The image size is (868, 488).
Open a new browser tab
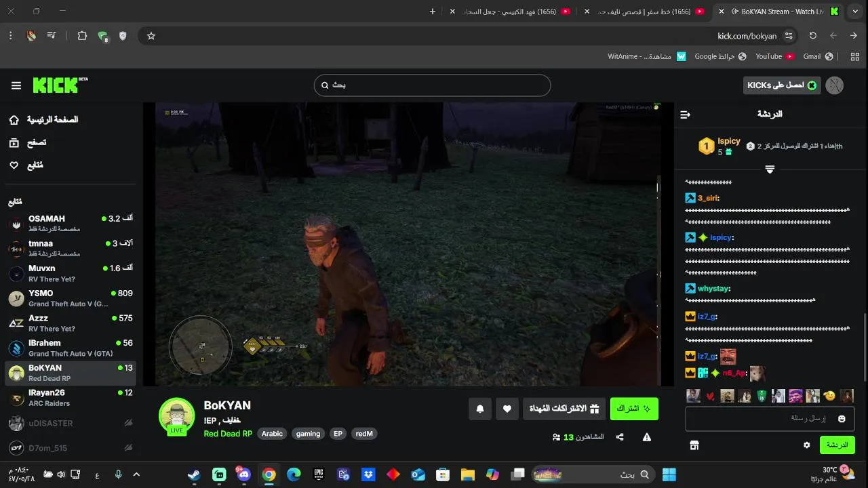[433, 12]
